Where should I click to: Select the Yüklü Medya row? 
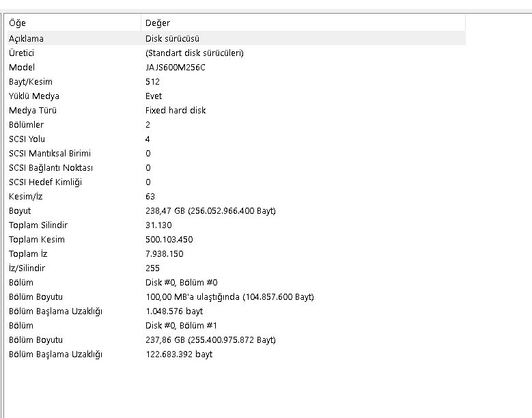[236, 96]
